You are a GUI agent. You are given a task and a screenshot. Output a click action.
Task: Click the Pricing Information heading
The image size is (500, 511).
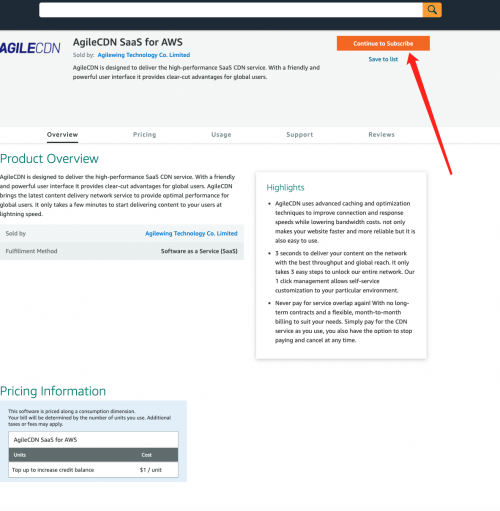click(53, 391)
